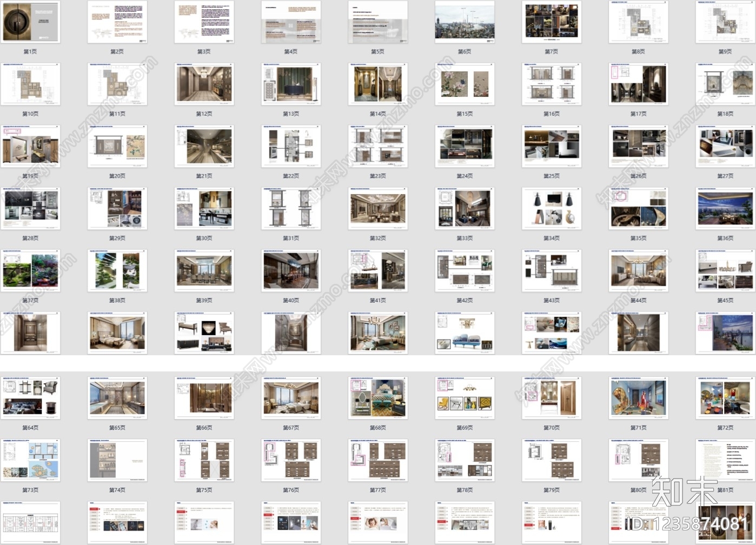Click the thumbnail for page 42
The width and height of the screenshot is (756, 545).
click(465, 271)
